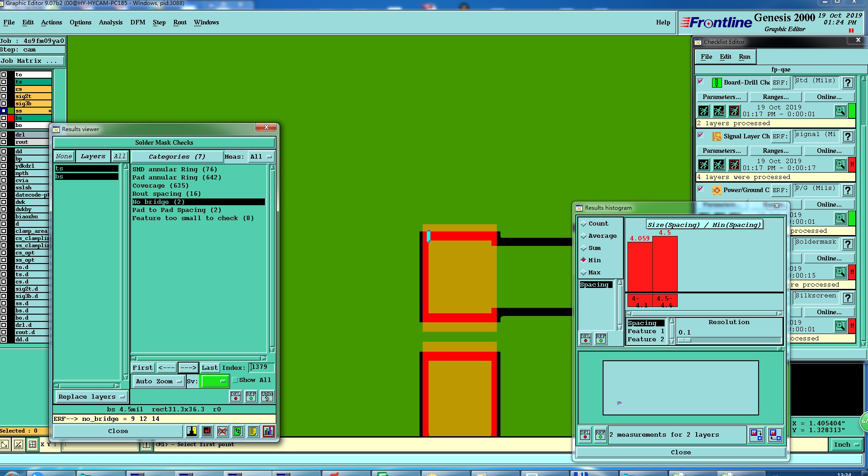Viewport: 868px width, 476px height.
Task: Open the Actions menu
Action: click(x=52, y=22)
